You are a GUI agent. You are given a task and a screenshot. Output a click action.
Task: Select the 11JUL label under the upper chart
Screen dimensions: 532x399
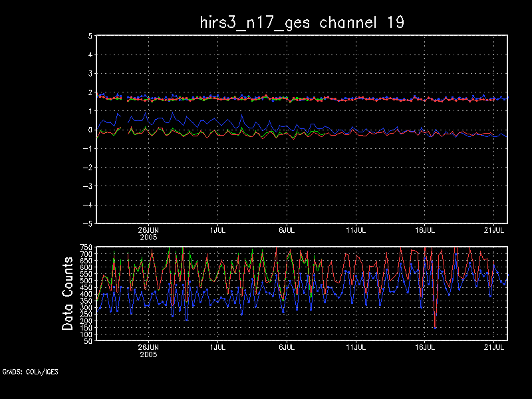pyautogui.click(x=356, y=229)
